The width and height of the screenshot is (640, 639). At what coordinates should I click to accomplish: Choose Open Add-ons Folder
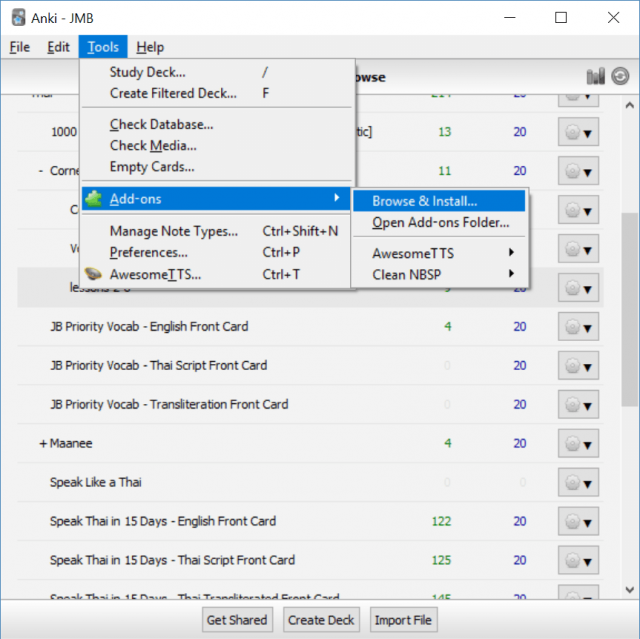439,222
